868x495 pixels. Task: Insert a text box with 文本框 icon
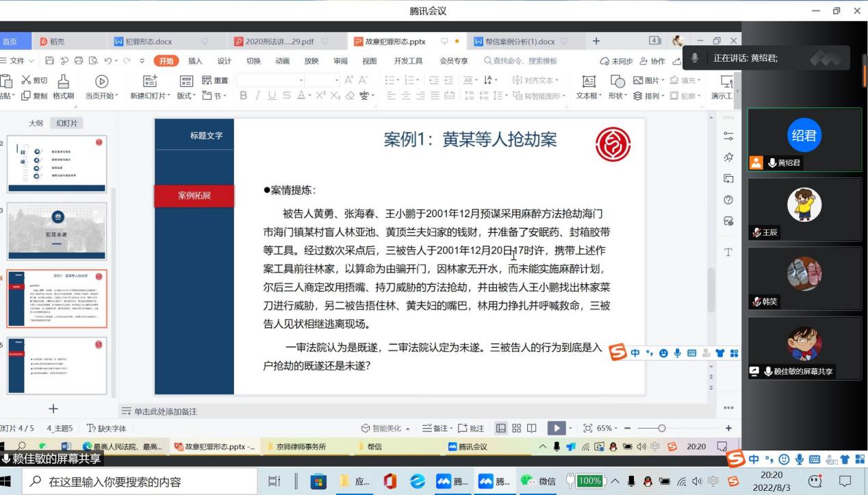pyautogui.click(x=587, y=81)
